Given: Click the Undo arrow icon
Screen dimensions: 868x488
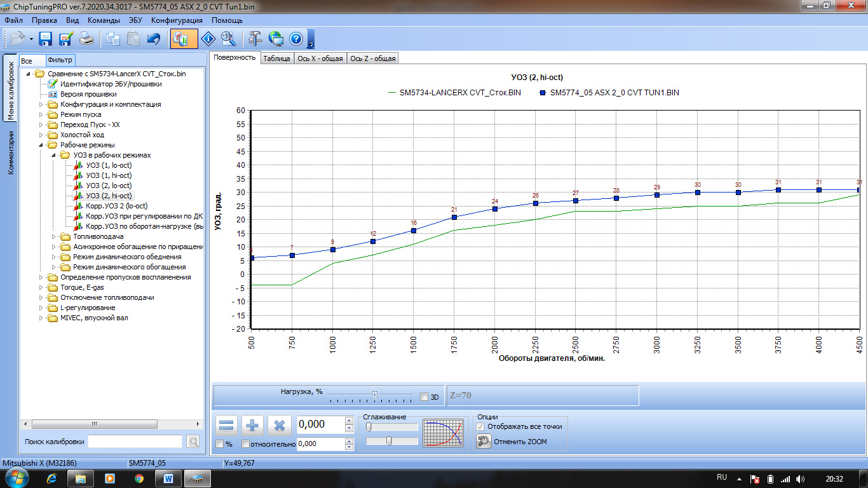Looking at the screenshot, I should (153, 39).
